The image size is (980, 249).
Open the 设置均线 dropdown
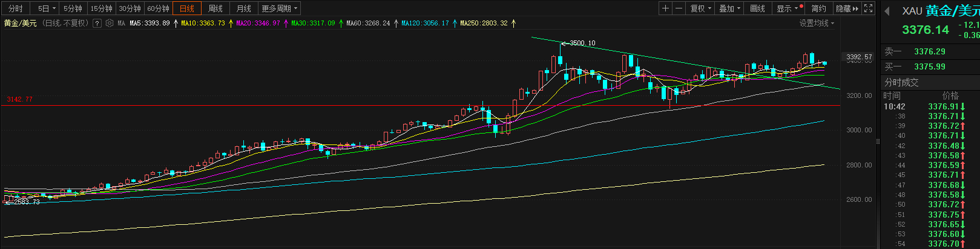tap(817, 23)
